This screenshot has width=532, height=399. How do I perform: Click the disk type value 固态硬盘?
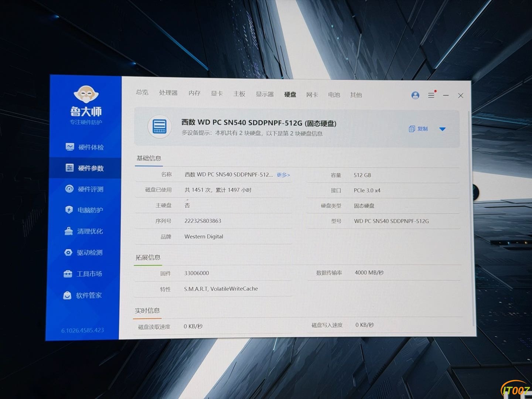pos(364,206)
